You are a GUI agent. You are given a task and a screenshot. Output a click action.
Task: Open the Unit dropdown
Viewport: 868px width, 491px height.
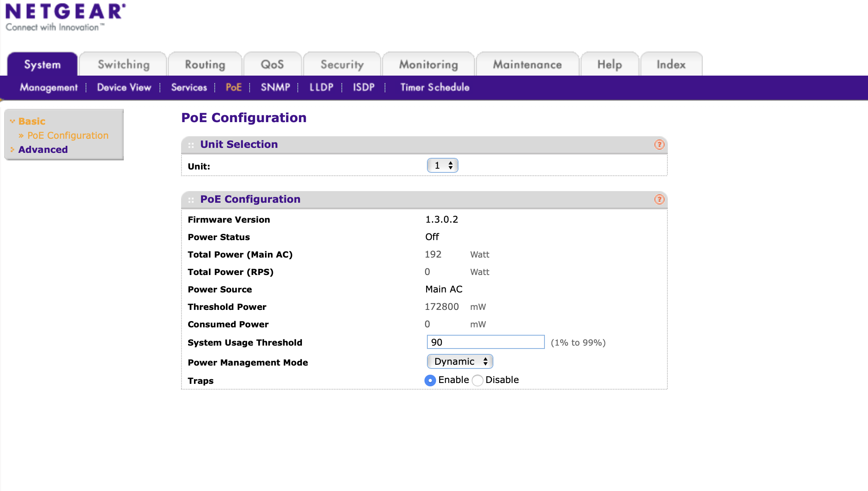[443, 165]
